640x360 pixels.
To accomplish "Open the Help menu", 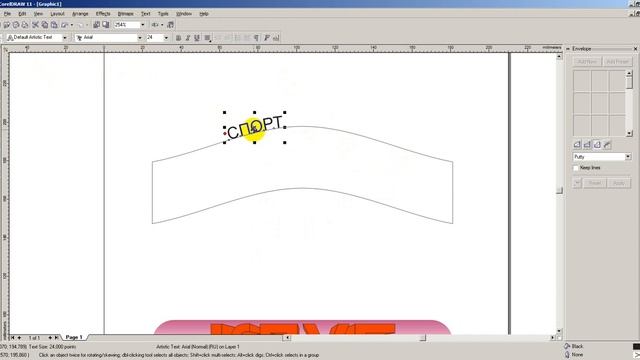I will (x=204, y=14).
